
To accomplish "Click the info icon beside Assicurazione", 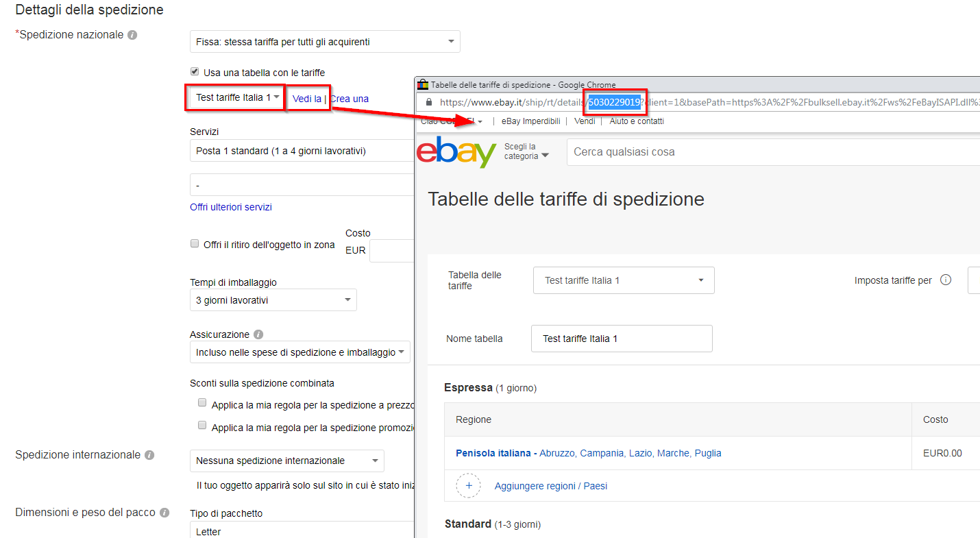I will point(257,334).
